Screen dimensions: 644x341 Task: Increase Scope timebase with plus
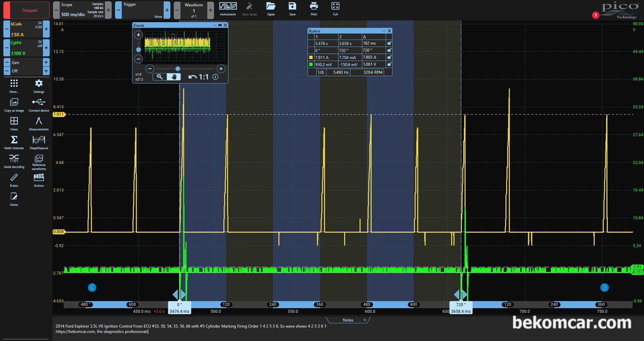(108, 10)
